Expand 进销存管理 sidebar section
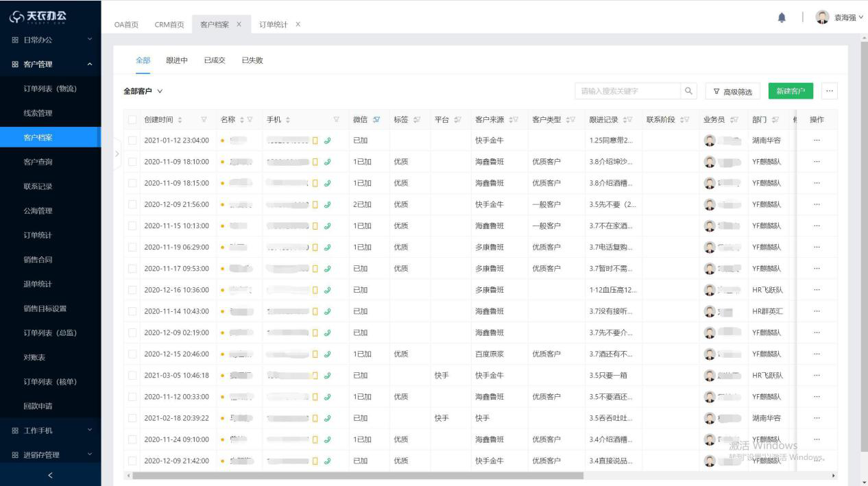This screenshot has height=486, width=868. 51,454
